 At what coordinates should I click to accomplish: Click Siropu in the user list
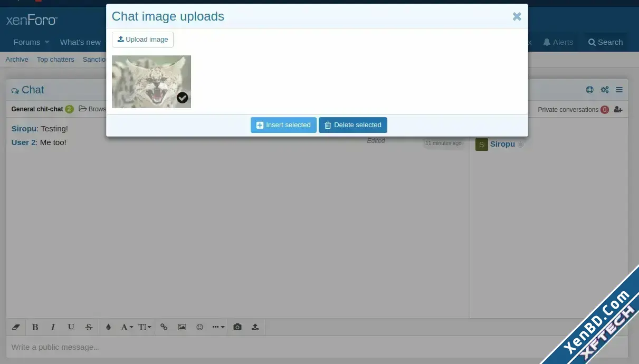[502, 144]
